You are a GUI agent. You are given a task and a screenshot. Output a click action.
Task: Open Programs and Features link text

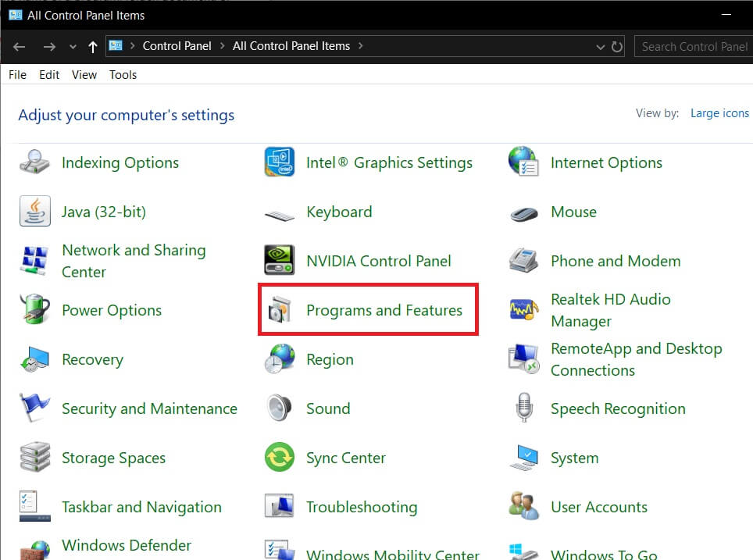point(384,310)
